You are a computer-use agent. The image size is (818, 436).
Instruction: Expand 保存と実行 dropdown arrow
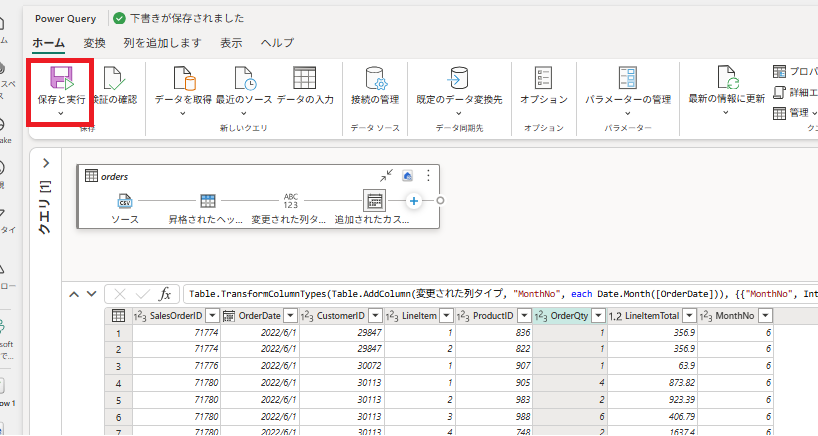[61, 113]
